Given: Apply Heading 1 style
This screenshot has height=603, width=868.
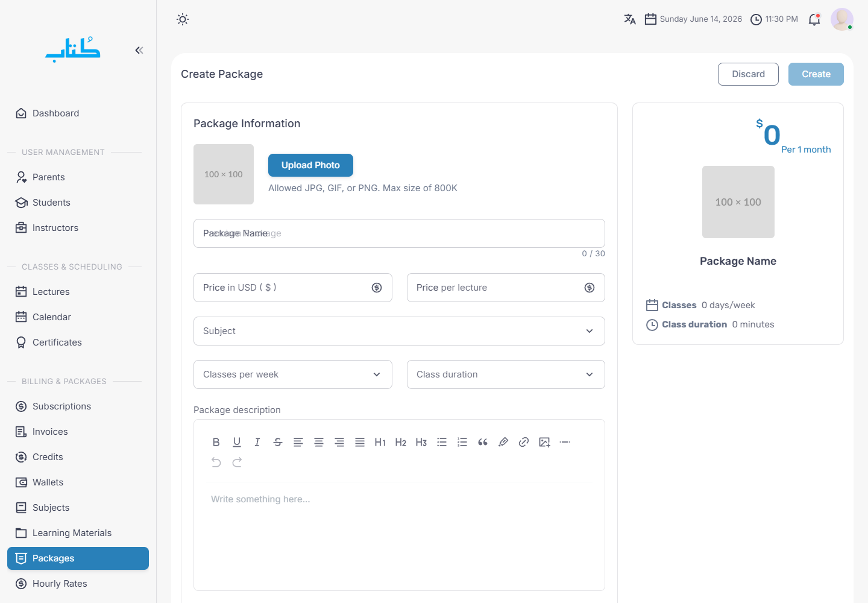Looking at the screenshot, I should point(380,442).
